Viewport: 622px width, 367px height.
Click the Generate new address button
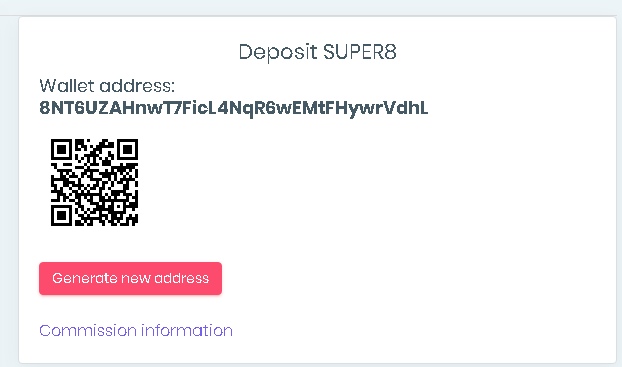[130, 278]
